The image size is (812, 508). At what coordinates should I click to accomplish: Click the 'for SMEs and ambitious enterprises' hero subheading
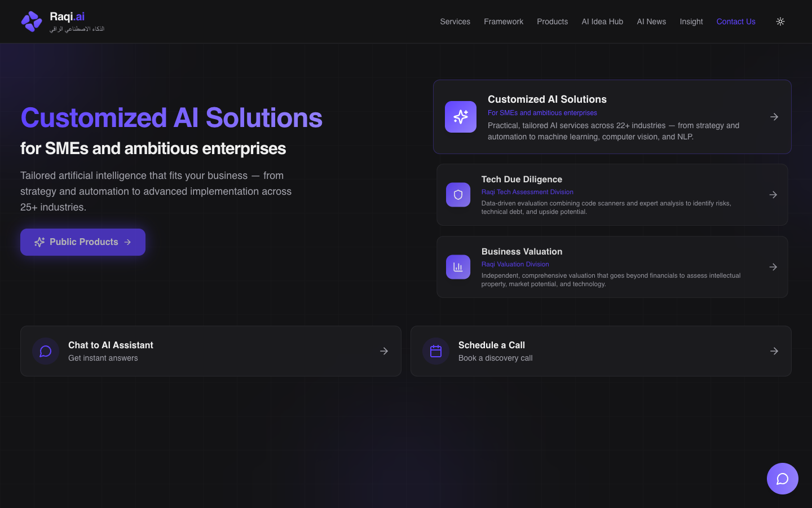153,148
